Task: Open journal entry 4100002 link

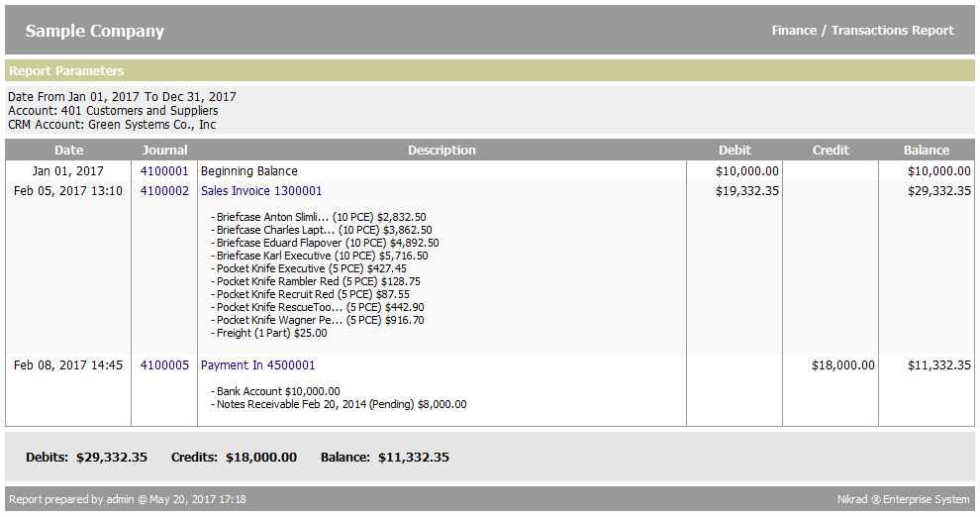Action: [x=164, y=191]
